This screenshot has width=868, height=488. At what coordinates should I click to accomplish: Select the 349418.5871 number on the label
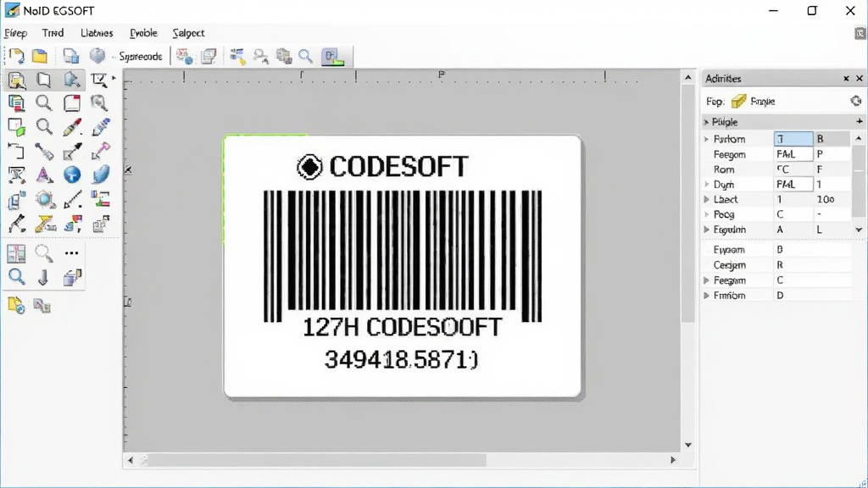coord(401,359)
